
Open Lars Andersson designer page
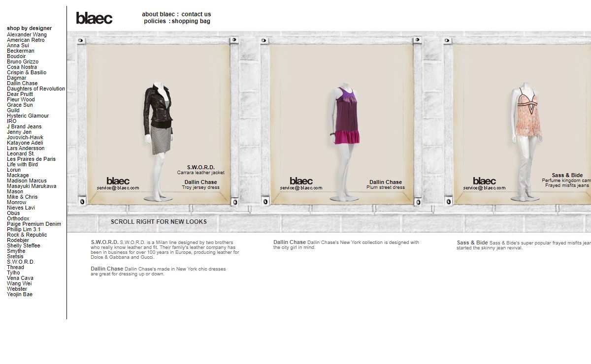[x=26, y=148]
